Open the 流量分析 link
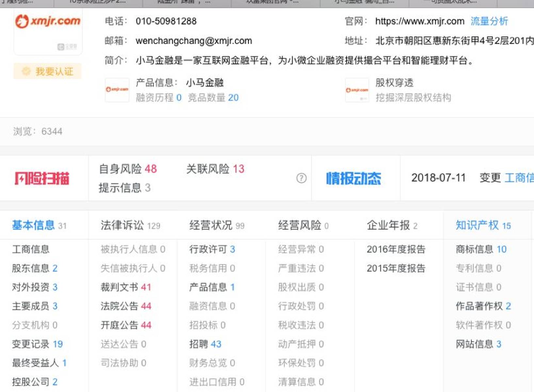This screenshot has height=392, width=534. (489, 21)
